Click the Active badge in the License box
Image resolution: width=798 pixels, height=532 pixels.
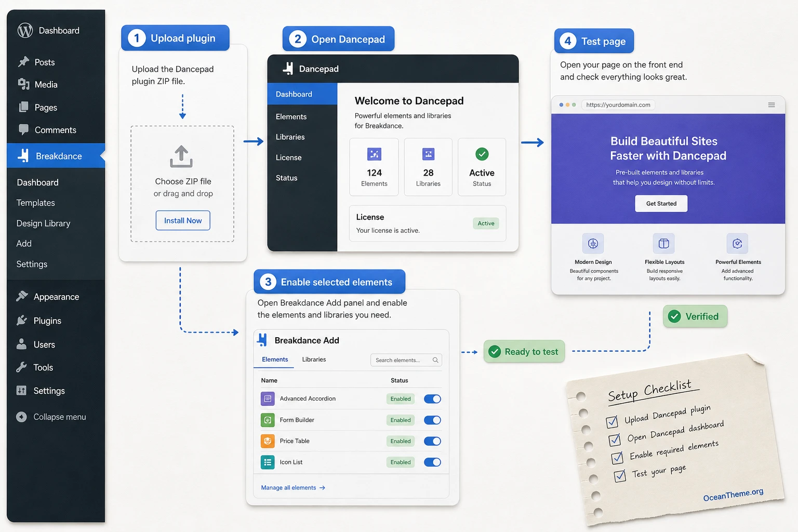[486, 223]
